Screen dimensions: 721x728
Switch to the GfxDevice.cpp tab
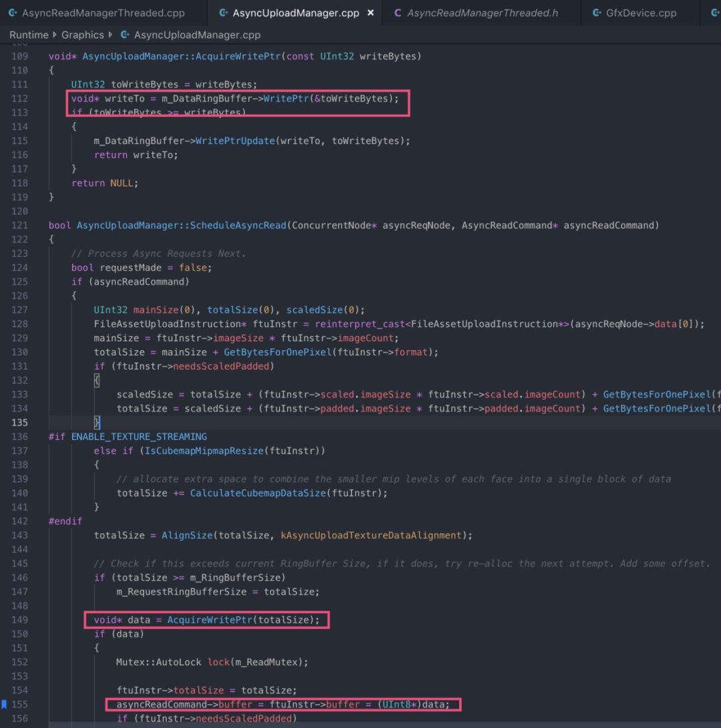pyautogui.click(x=641, y=13)
